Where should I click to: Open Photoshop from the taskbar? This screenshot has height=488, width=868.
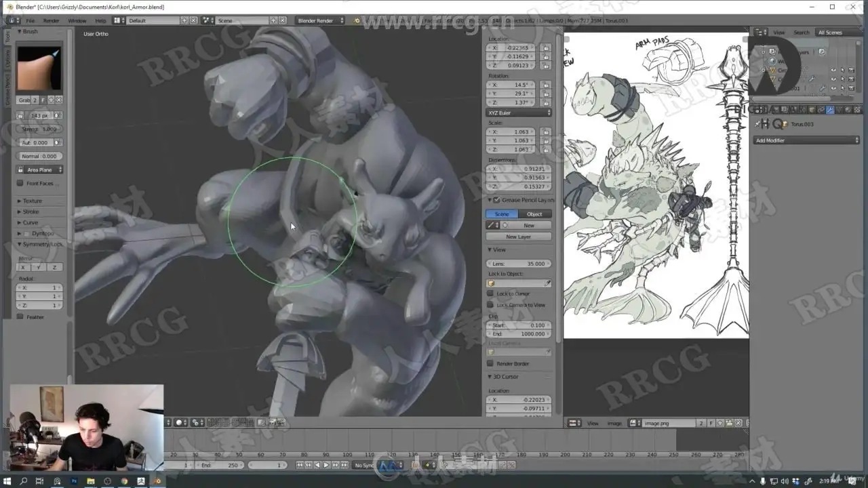(73, 481)
